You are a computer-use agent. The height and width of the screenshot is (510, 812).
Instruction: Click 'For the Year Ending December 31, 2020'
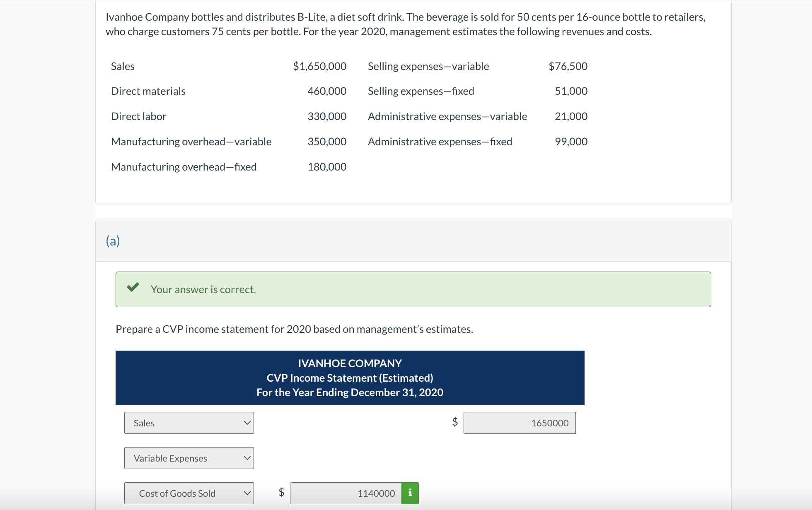click(350, 392)
